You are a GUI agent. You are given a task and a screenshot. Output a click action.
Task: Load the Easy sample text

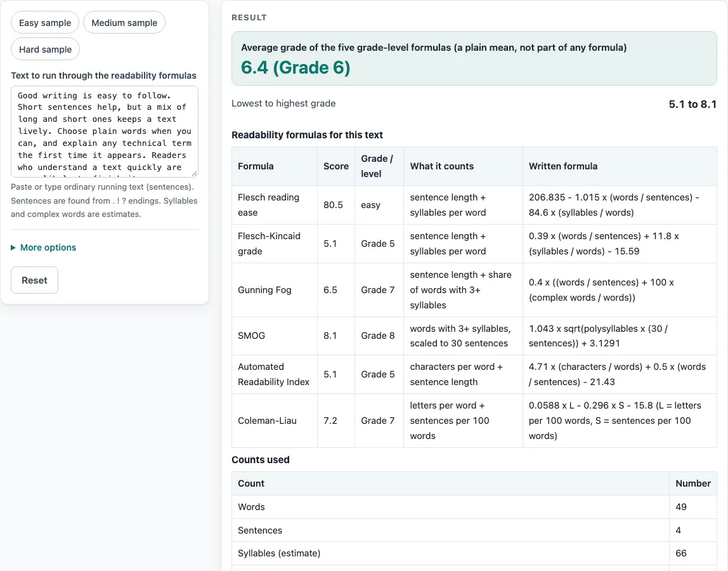45,23
